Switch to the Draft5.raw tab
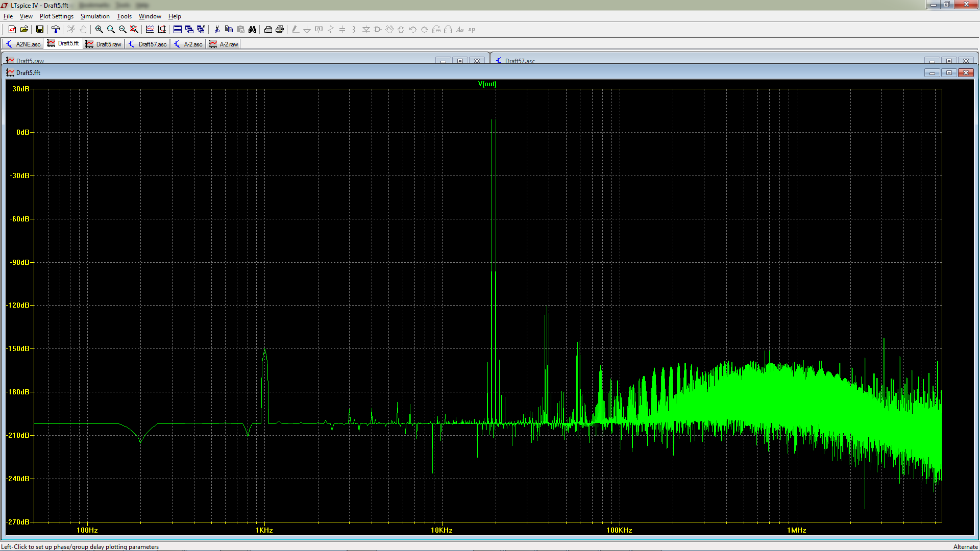This screenshot has width=980, height=551. coord(104,44)
